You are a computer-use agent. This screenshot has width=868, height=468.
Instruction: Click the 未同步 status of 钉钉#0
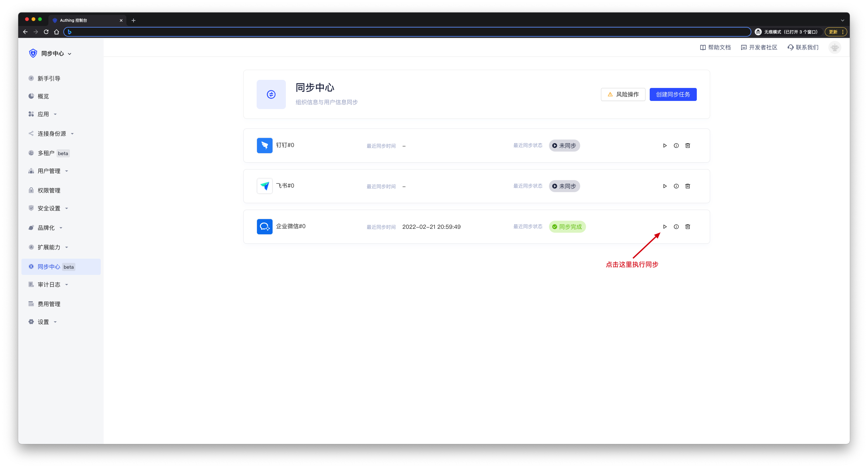(x=564, y=145)
